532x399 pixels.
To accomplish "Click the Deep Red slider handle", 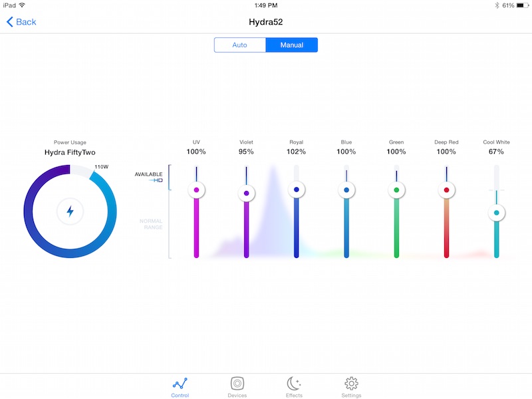I will click(446, 190).
